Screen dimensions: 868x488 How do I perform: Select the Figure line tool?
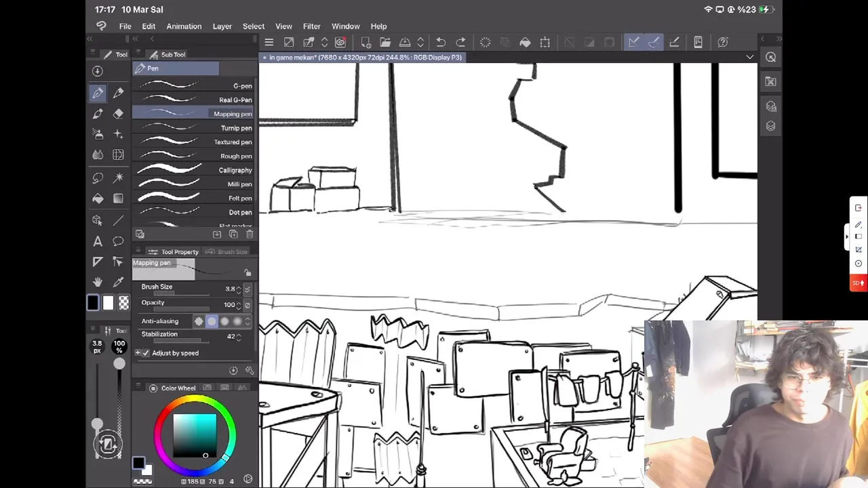pyautogui.click(x=119, y=220)
